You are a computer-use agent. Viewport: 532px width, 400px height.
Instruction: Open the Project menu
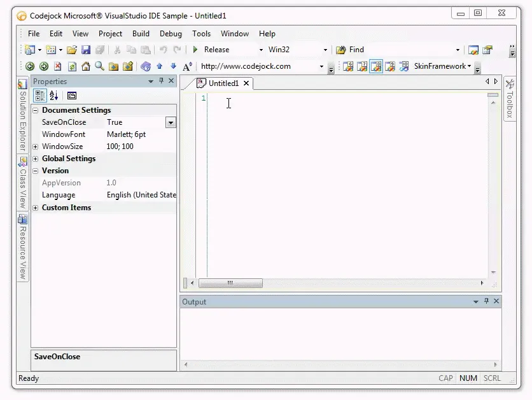[x=110, y=34]
